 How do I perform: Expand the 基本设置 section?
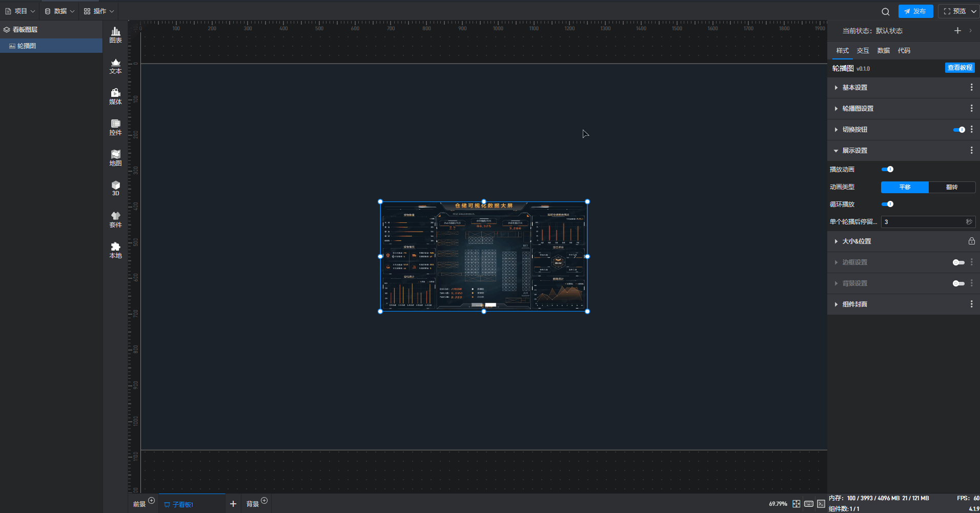[854, 88]
